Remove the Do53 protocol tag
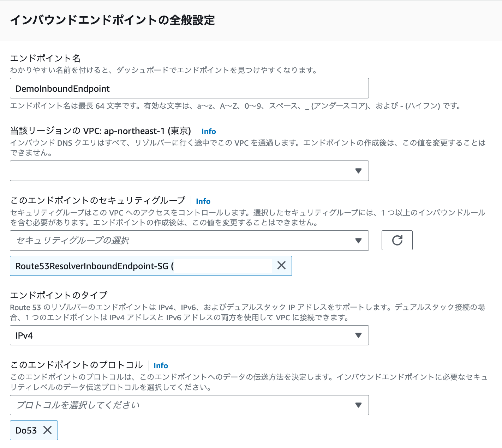The height and width of the screenshot is (448, 502). pos(47,430)
